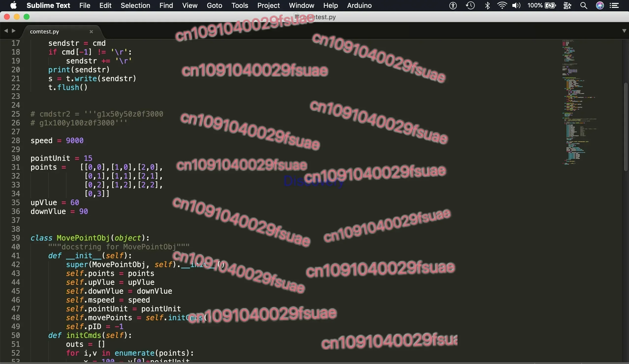The image size is (629, 364).
Task: Click on 'self.pID = -1' line
Action: tap(94, 326)
